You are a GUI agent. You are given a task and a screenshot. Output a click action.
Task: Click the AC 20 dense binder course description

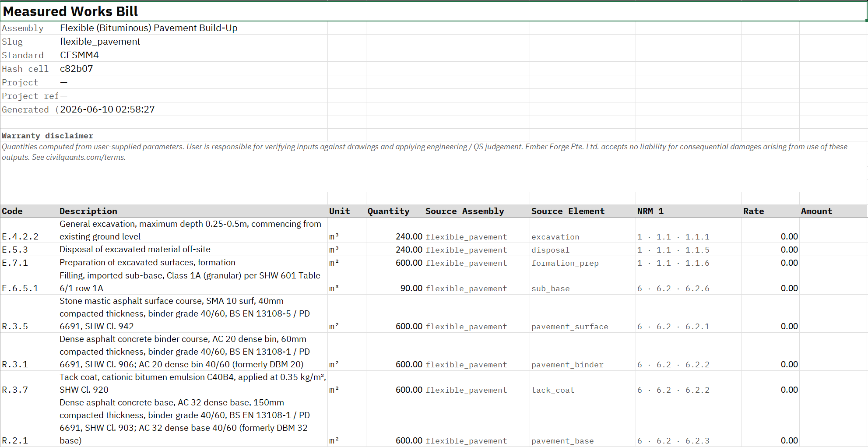tap(193, 352)
